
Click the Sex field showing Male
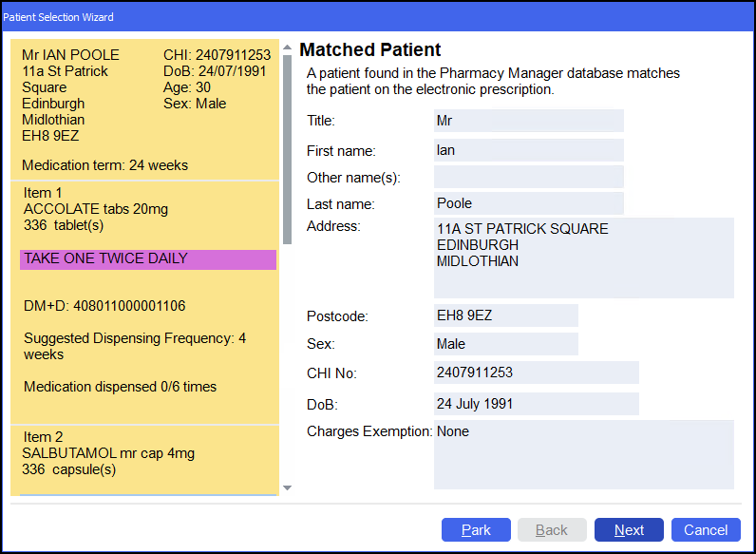[505, 344]
